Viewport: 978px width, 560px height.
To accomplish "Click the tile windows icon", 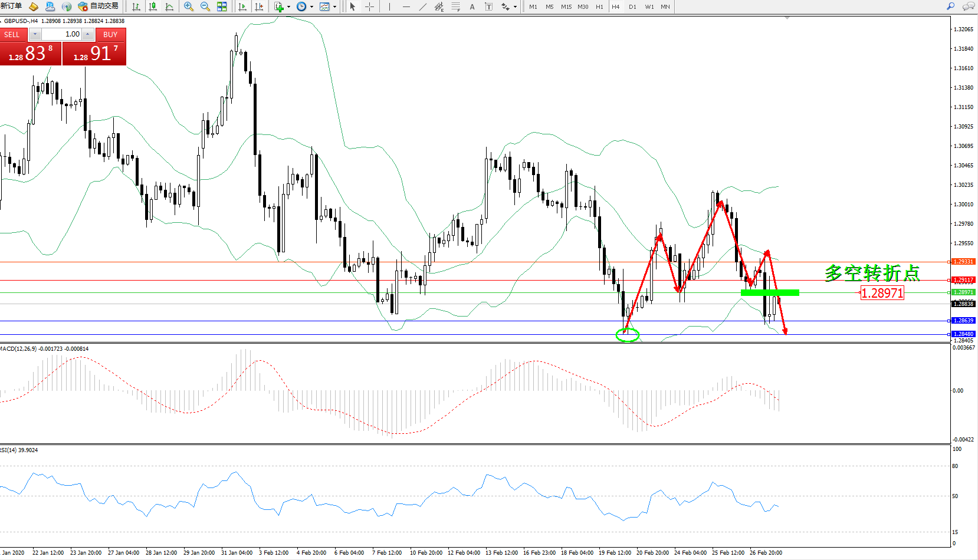I will click(222, 6).
